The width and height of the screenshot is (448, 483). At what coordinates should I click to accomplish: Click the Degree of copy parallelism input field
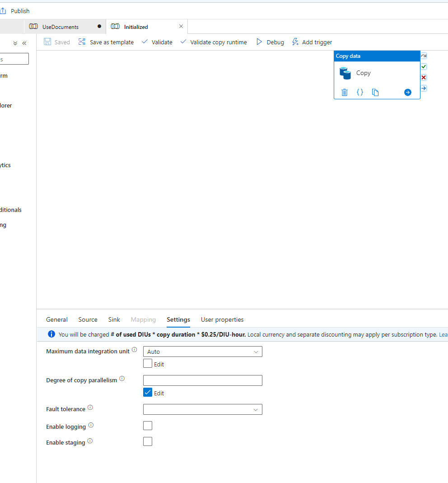pyautogui.click(x=202, y=380)
